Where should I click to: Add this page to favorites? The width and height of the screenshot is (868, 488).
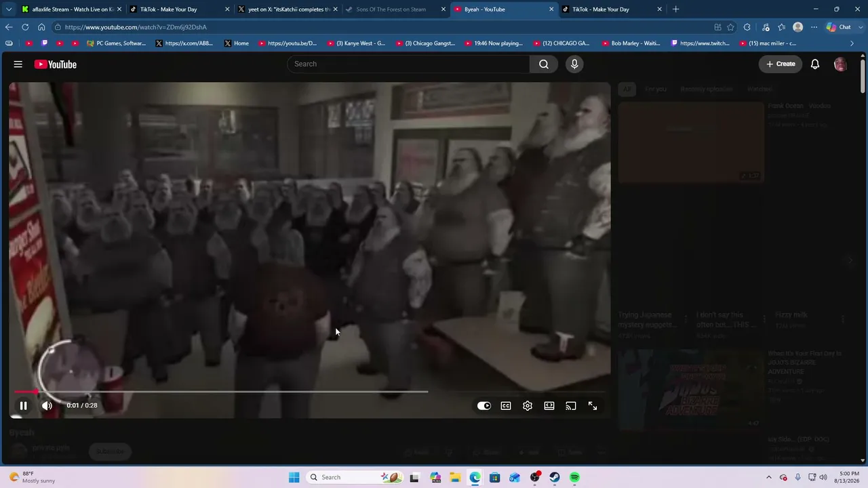point(730,27)
